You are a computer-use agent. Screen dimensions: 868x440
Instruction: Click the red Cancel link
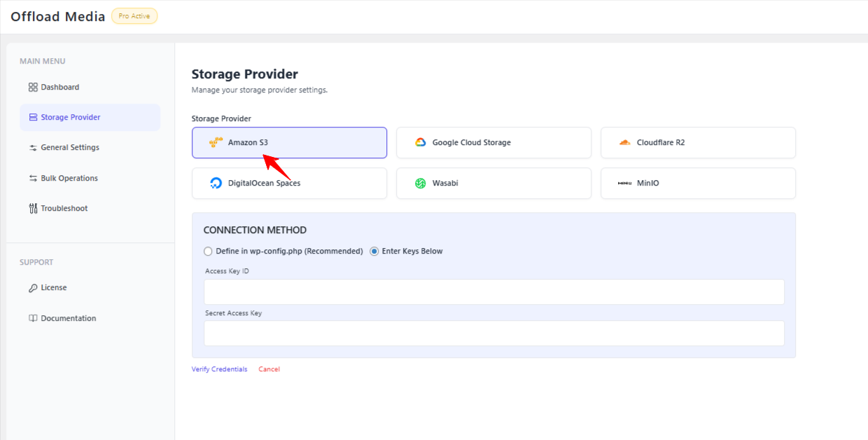coord(269,369)
